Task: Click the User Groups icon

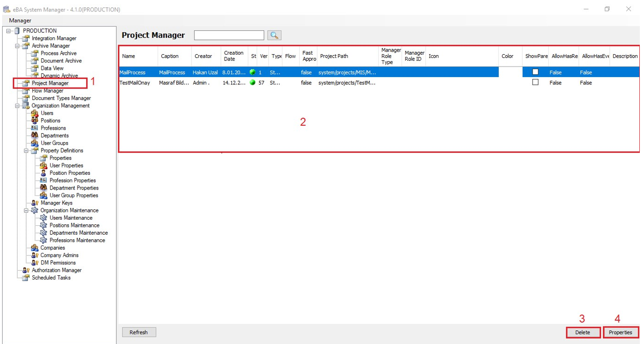Action: click(35, 143)
